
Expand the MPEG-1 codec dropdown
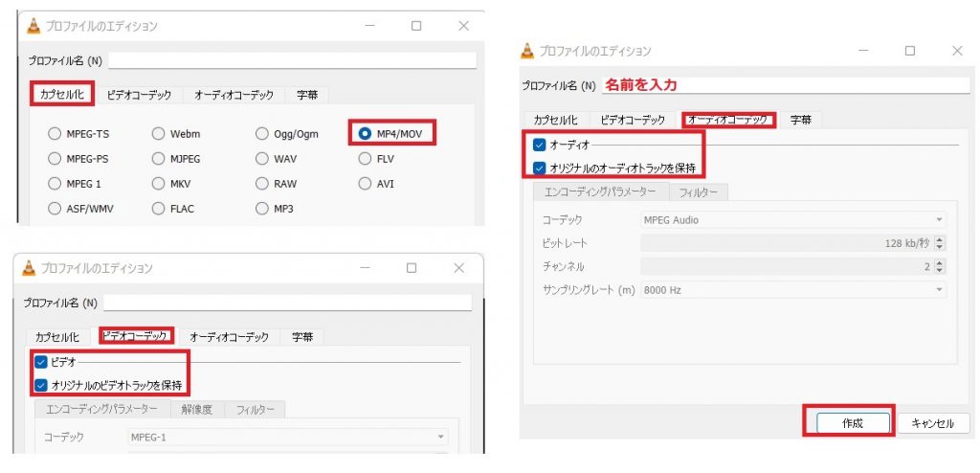tap(288, 437)
